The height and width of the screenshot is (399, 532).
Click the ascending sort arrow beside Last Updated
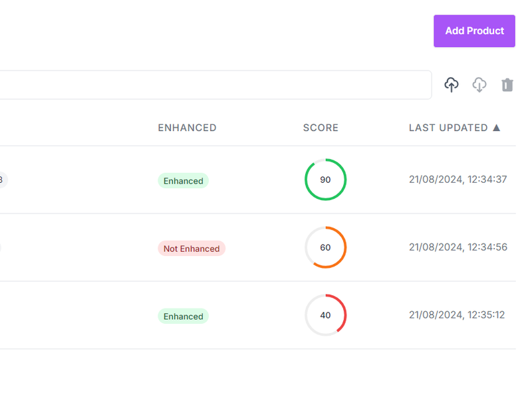click(x=496, y=128)
